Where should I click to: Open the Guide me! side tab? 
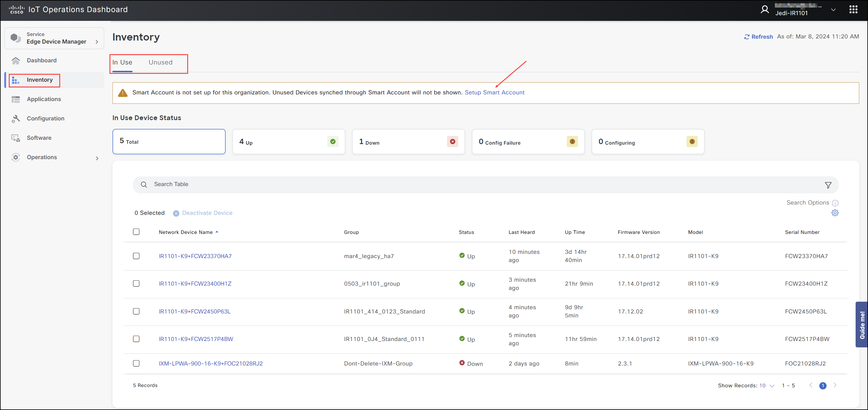click(x=862, y=324)
